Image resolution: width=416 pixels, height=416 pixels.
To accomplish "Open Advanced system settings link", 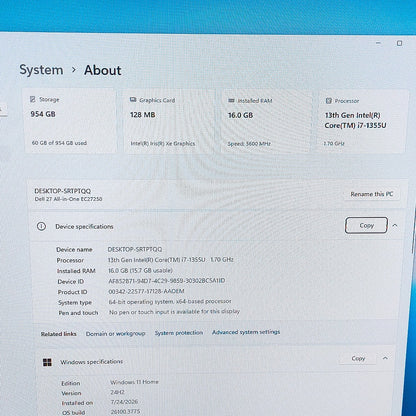I will [246, 332].
